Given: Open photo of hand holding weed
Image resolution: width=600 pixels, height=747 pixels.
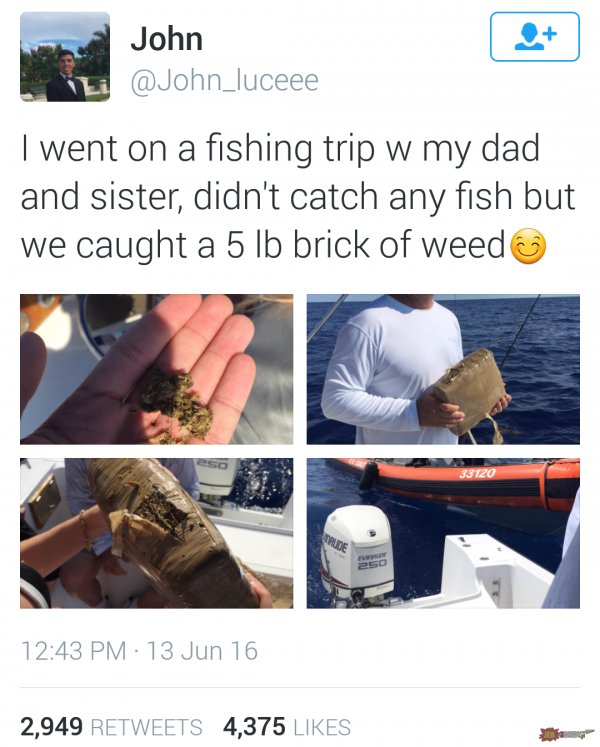Looking at the screenshot, I should (157, 369).
